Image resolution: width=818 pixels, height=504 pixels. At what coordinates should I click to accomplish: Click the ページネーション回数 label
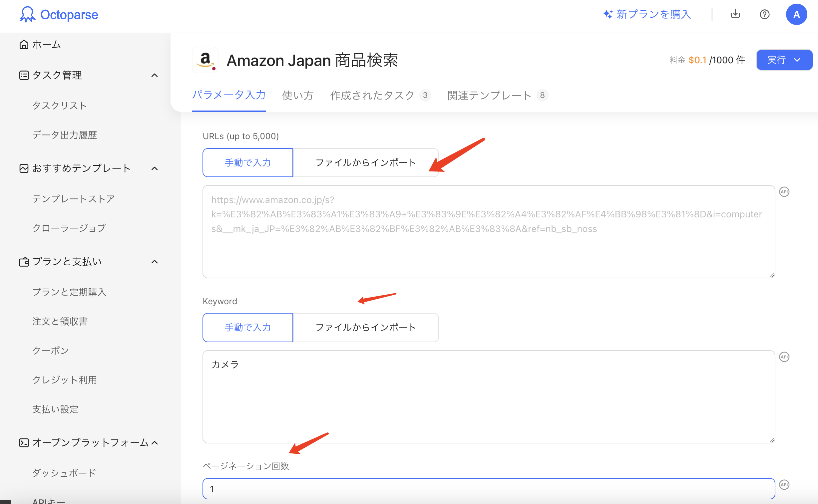(246, 466)
